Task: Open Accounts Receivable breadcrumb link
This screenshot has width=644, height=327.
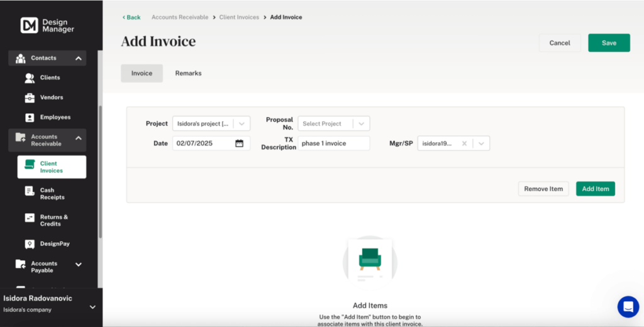Action: tap(180, 17)
